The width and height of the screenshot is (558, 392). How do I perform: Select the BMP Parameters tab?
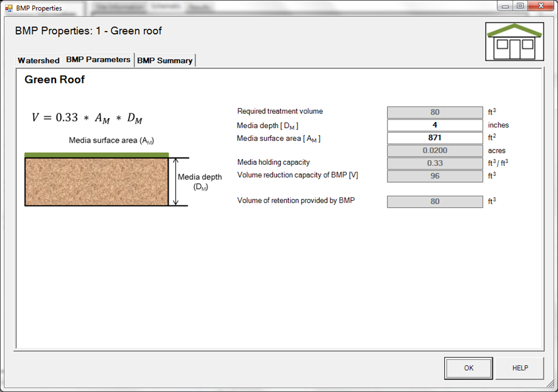[x=98, y=60]
